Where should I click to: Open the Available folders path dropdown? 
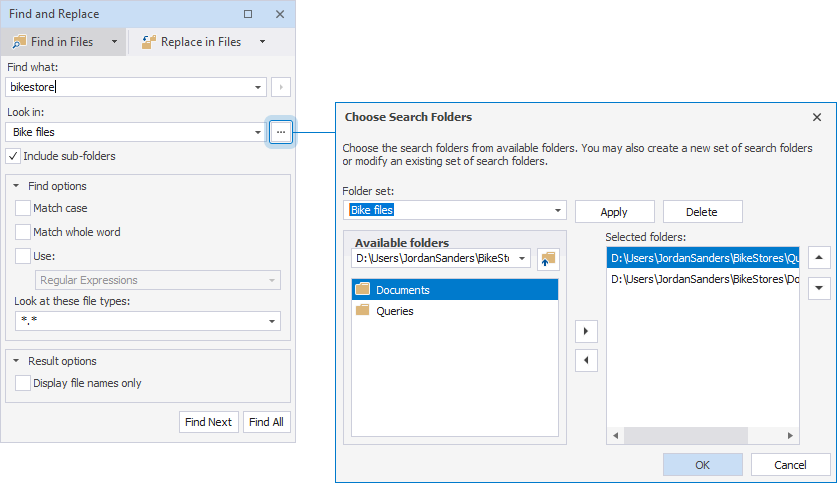522,258
